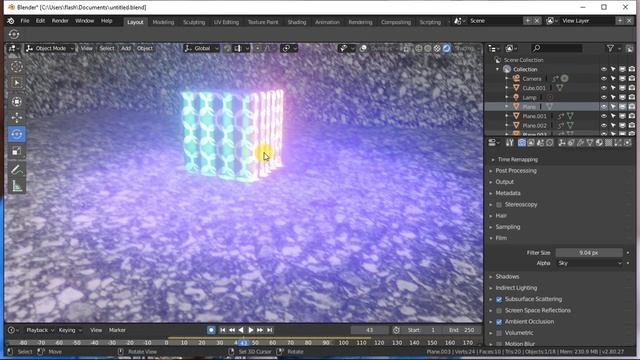This screenshot has height=360, width=640.
Task: Switch viewport to Rendered shading
Action: pos(447,48)
